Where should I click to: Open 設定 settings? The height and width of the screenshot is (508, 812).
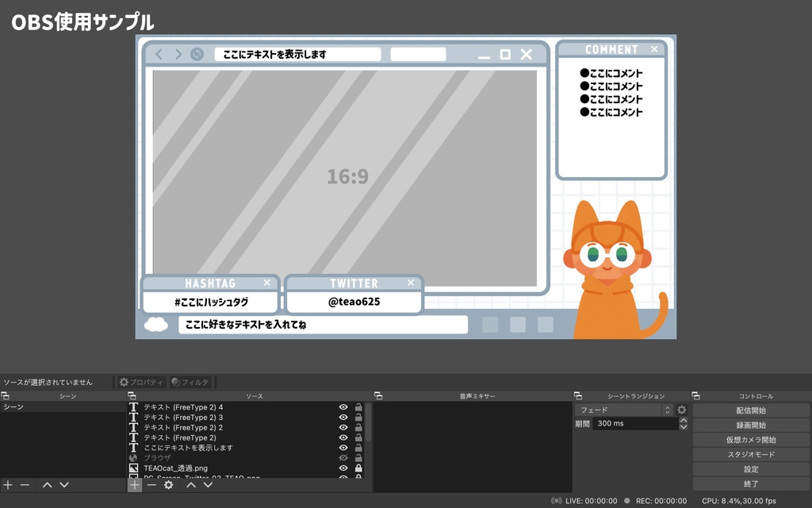click(x=751, y=469)
